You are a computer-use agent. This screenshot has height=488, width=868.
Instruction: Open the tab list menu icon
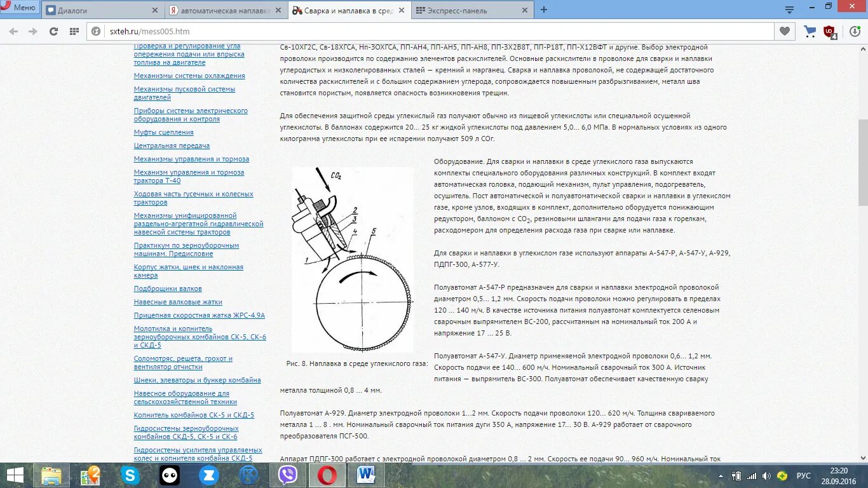(x=789, y=10)
